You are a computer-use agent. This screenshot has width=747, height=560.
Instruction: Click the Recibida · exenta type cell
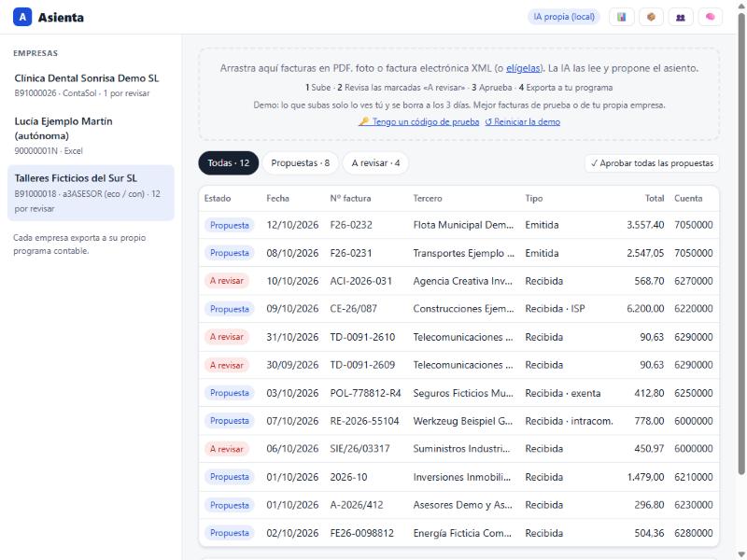(x=563, y=393)
